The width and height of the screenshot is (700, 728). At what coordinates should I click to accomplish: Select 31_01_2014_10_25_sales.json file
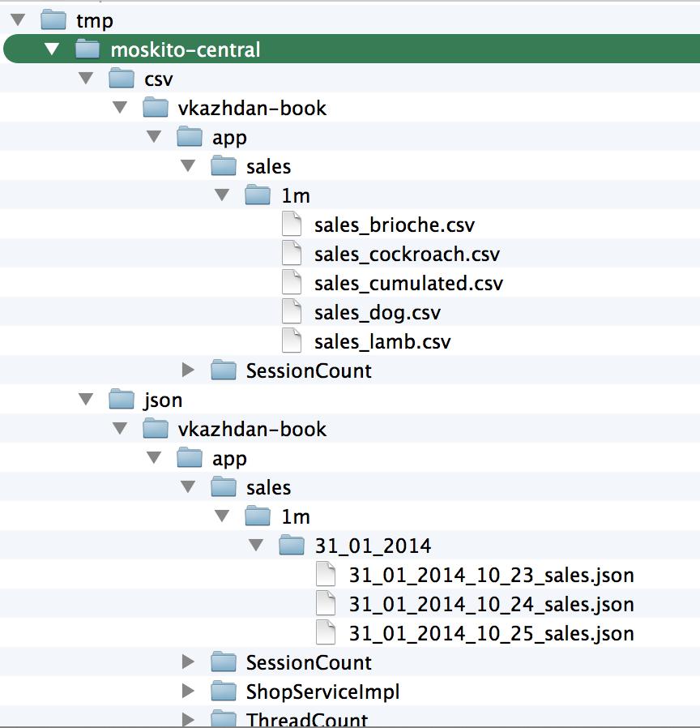tap(491, 634)
